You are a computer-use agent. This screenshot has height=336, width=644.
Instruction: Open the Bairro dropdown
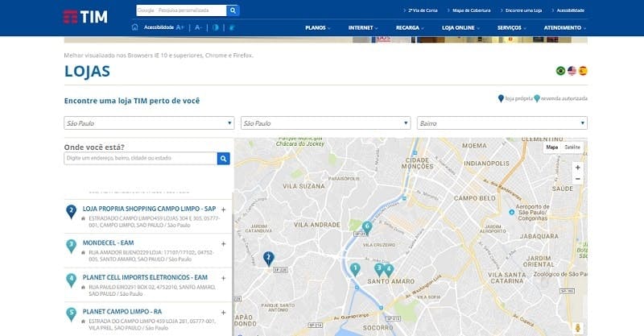pos(502,123)
